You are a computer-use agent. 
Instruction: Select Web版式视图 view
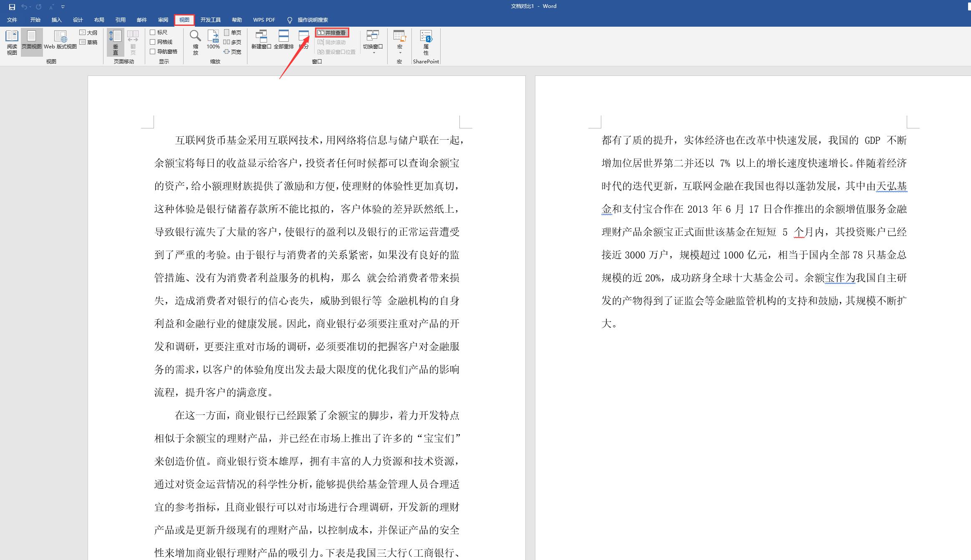pyautogui.click(x=60, y=42)
